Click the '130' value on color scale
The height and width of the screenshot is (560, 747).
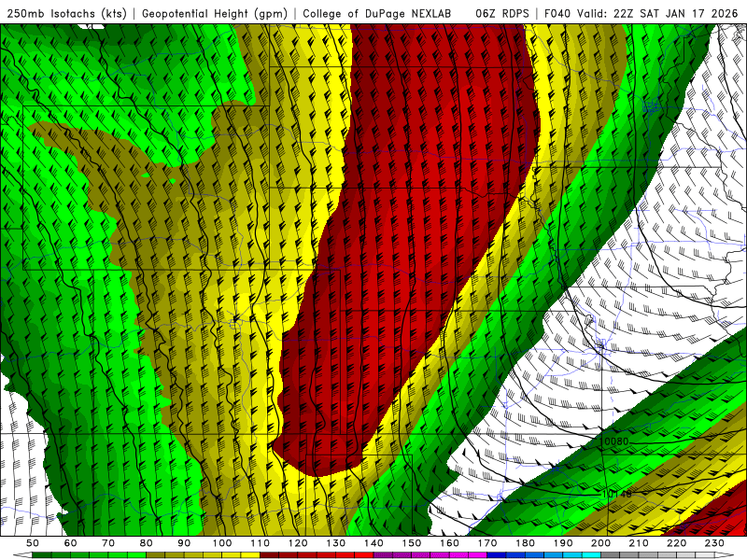pyautogui.click(x=336, y=543)
